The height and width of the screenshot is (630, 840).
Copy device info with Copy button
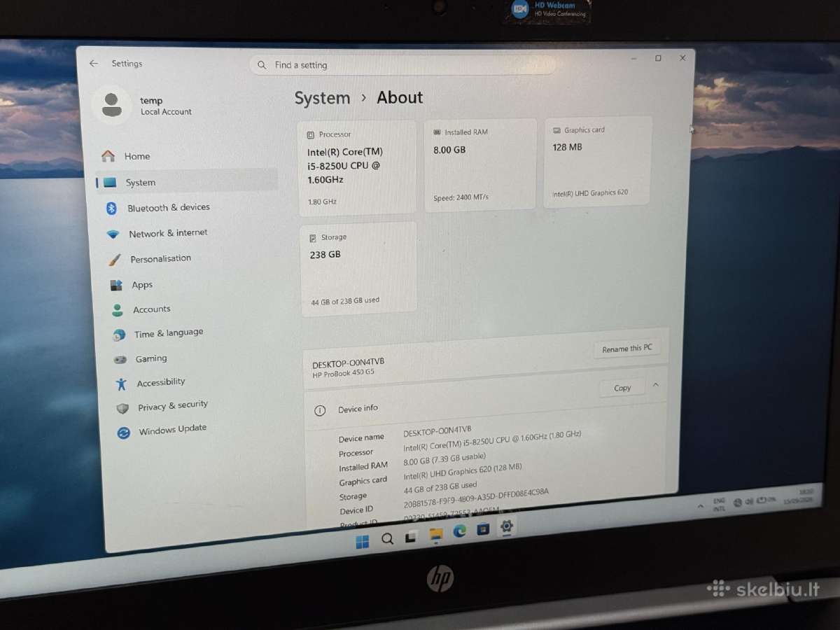pos(622,388)
